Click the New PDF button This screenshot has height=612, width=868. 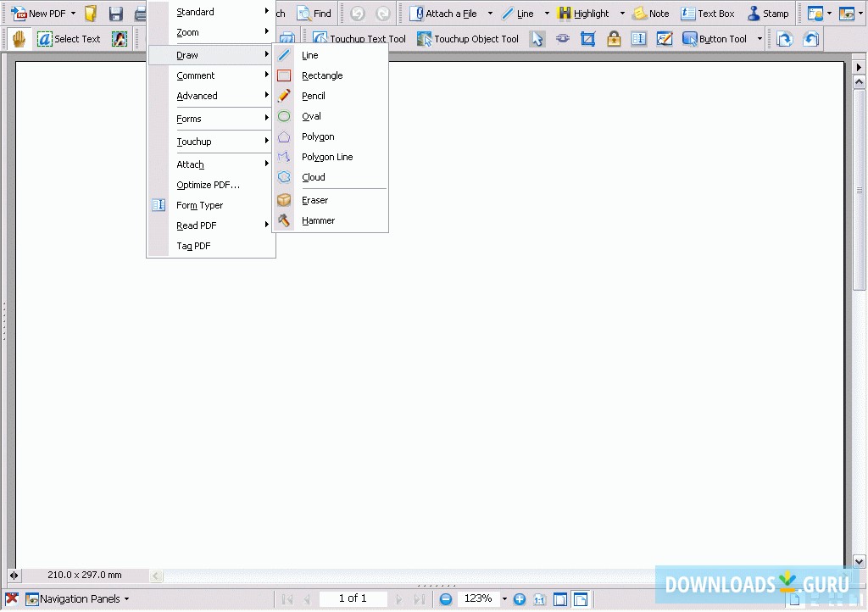pos(38,14)
